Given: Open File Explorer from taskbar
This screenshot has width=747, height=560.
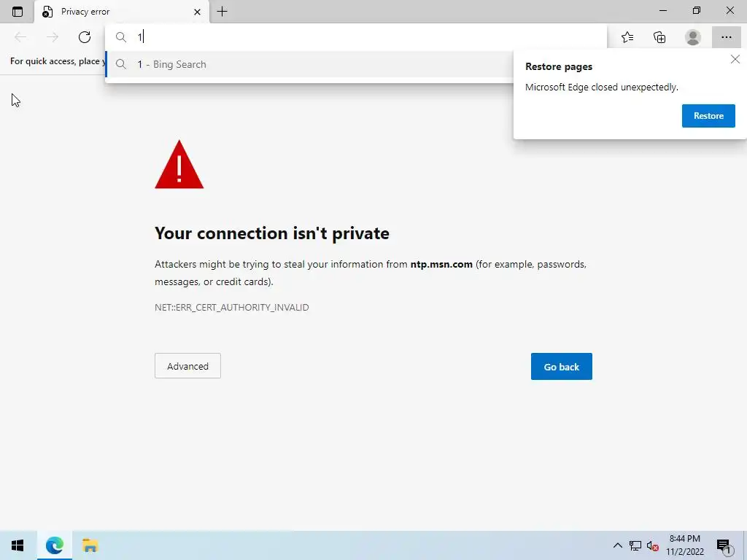Looking at the screenshot, I should coord(90,545).
